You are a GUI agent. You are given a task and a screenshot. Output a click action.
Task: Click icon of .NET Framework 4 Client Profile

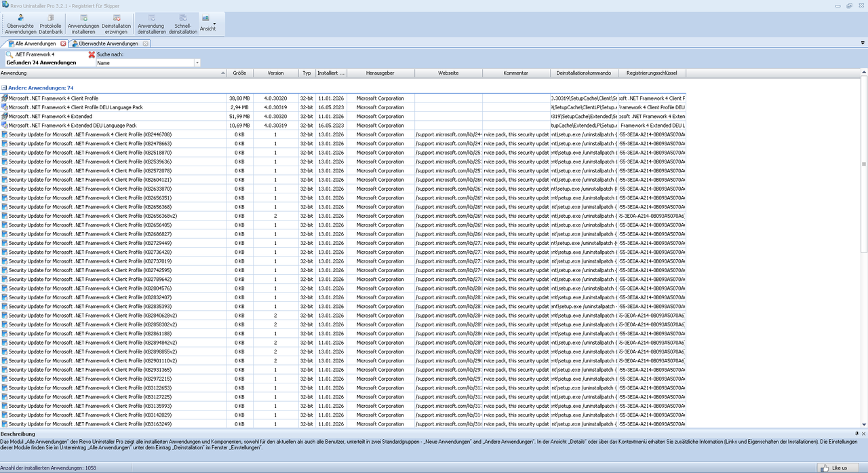click(x=4, y=98)
